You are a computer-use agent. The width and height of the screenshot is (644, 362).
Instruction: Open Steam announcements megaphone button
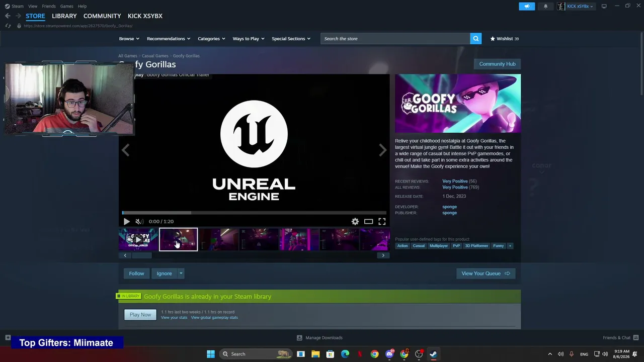point(527,6)
